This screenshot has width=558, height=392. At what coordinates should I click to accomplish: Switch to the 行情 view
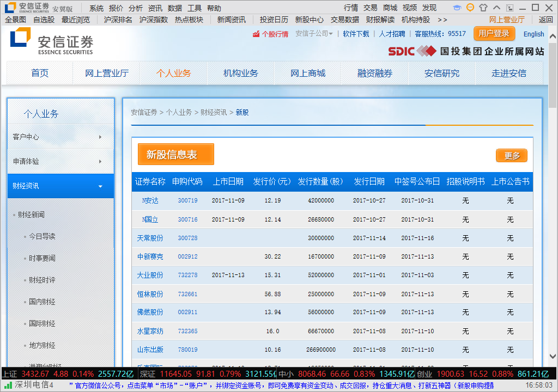[x=351, y=8]
